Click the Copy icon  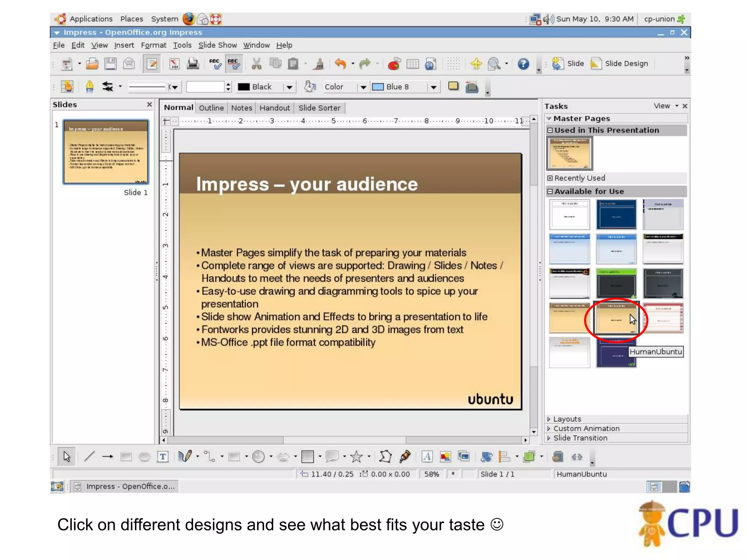[x=275, y=64]
